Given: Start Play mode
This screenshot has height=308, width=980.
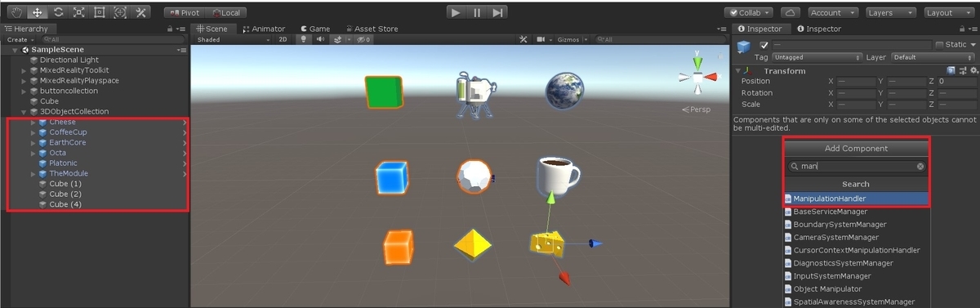Looking at the screenshot, I should [457, 12].
